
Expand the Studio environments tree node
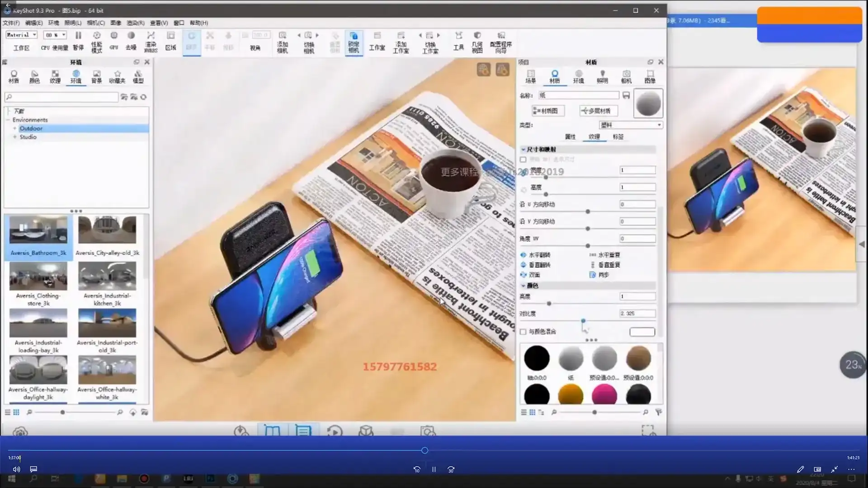click(14, 137)
